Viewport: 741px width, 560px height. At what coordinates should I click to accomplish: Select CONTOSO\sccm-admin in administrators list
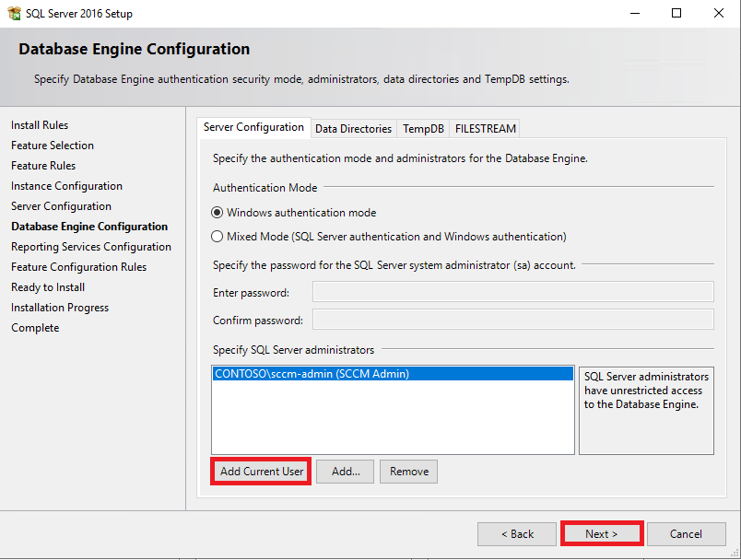(x=393, y=374)
